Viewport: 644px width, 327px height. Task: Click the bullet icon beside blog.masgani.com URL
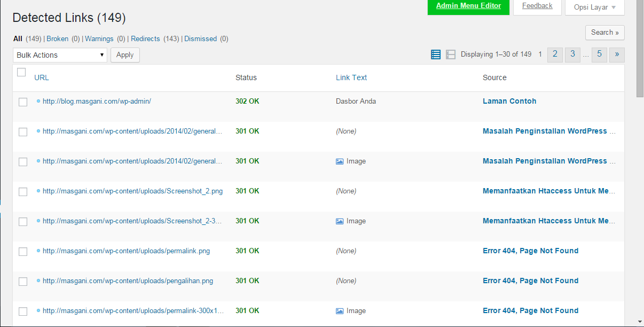pos(38,101)
